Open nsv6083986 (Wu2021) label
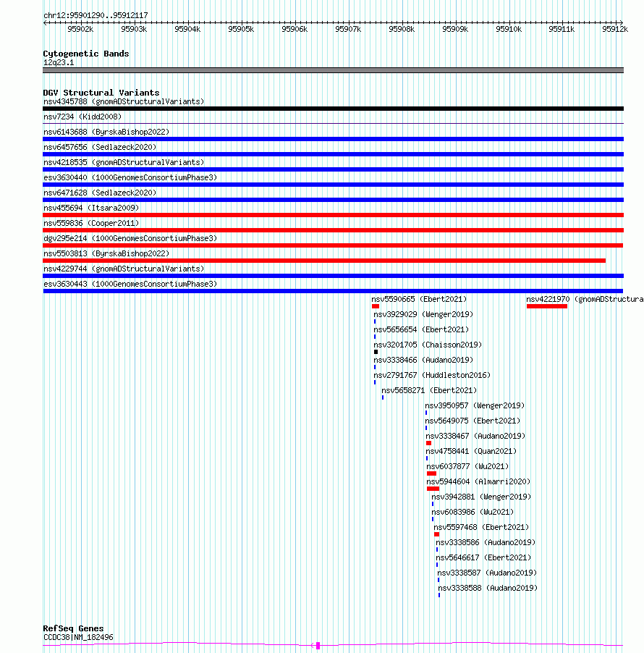Image resolution: width=644 pixels, height=653 pixels. (473, 513)
